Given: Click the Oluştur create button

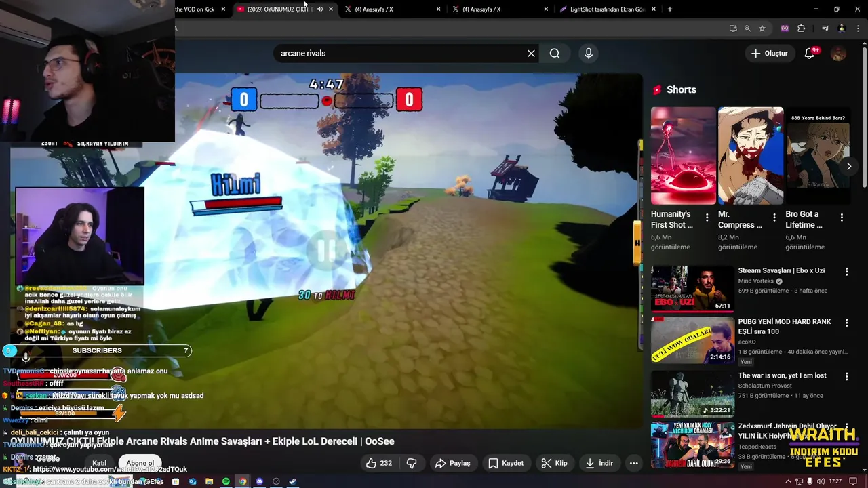Looking at the screenshot, I should 770,54.
